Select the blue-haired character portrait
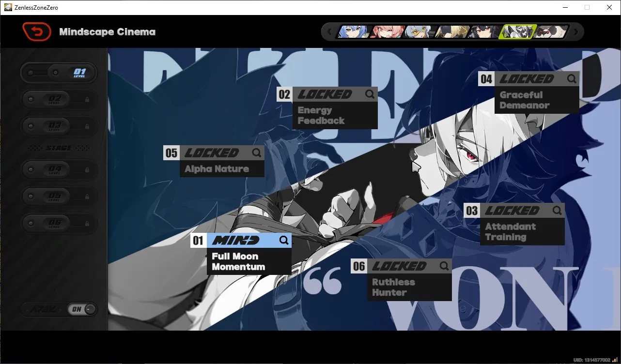 [354, 32]
